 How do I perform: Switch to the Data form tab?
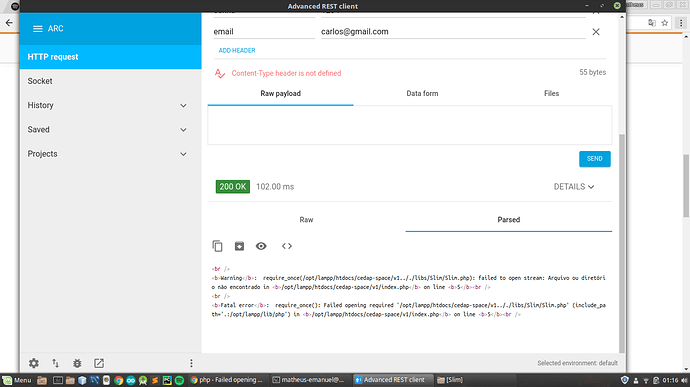tap(422, 93)
